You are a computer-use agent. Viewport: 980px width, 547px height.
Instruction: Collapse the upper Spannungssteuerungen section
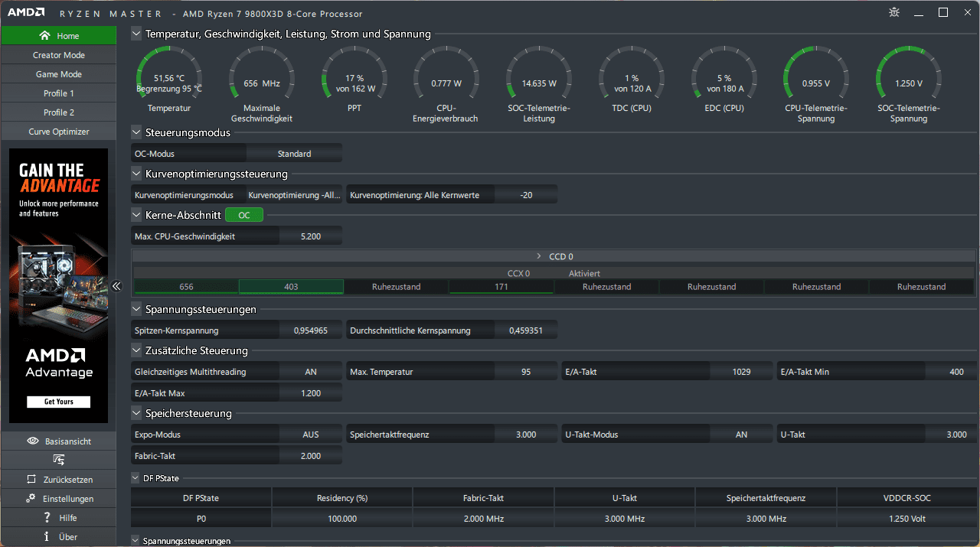136,309
